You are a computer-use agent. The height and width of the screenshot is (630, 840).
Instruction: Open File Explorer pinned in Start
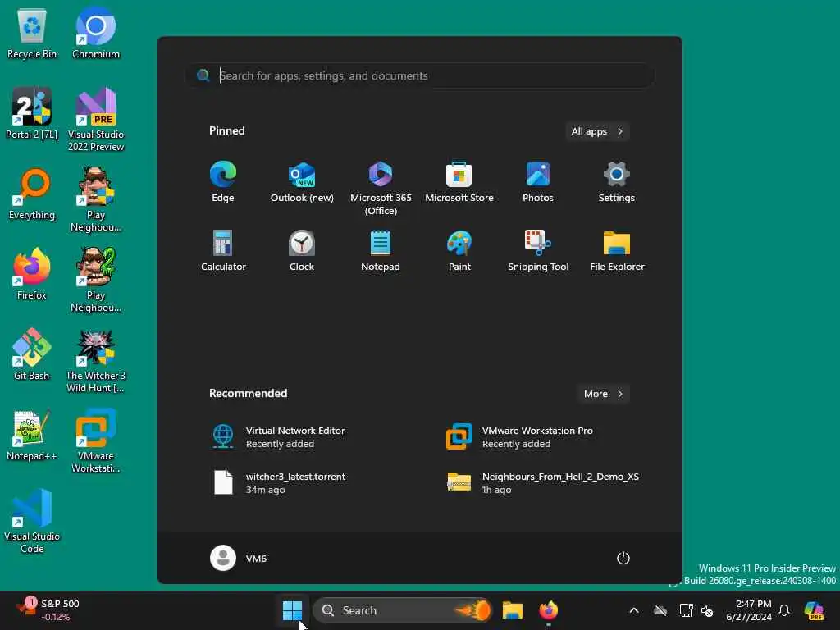[x=617, y=251]
